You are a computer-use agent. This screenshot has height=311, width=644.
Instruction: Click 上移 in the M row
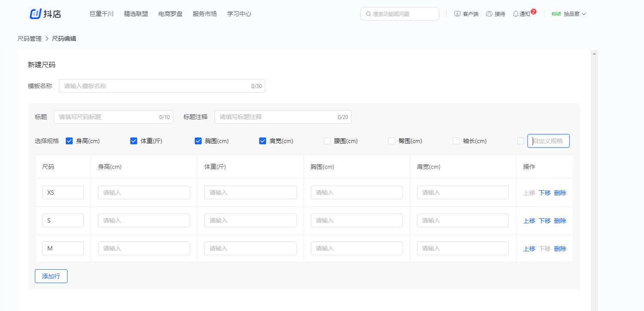coord(529,249)
